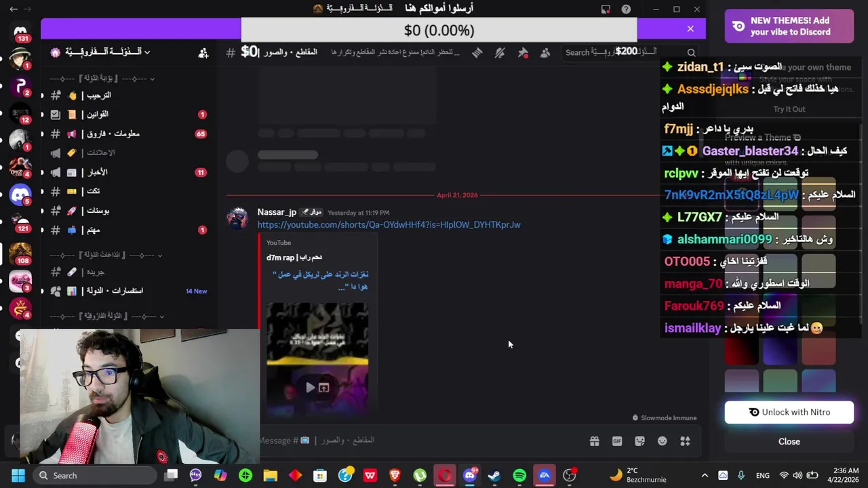868x488 pixels.
Task: Click the NEW THEMES Nitro promo banner
Action: [789, 26]
